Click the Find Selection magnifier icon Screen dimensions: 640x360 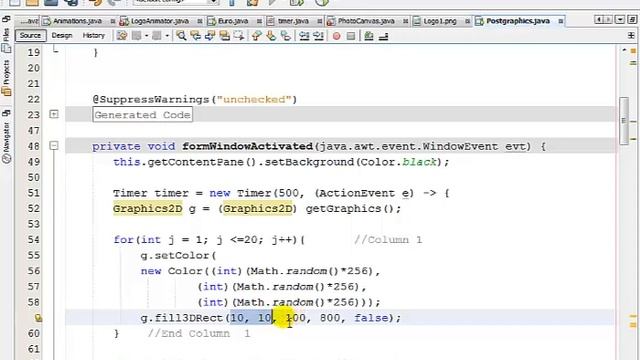coord(181,36)
